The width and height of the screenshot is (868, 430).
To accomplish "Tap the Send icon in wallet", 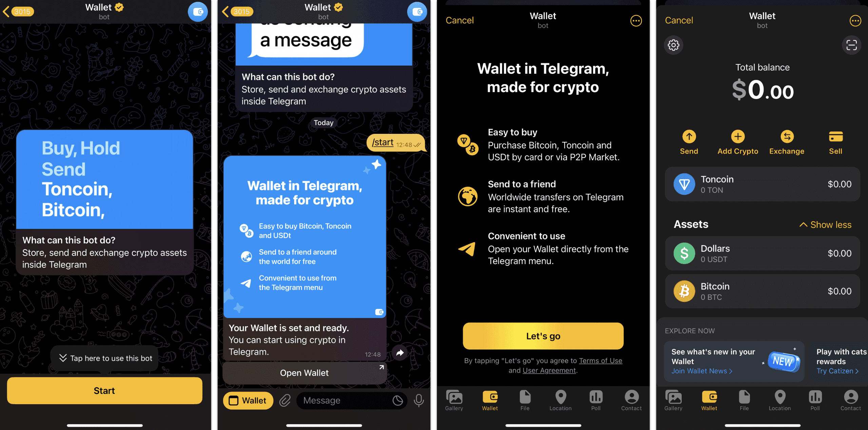I will (x=688, y=137).
